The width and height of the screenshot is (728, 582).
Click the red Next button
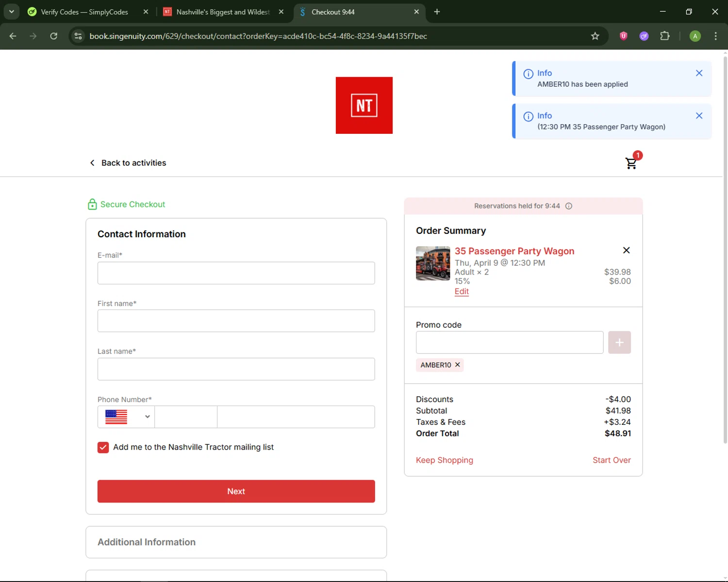236,491
